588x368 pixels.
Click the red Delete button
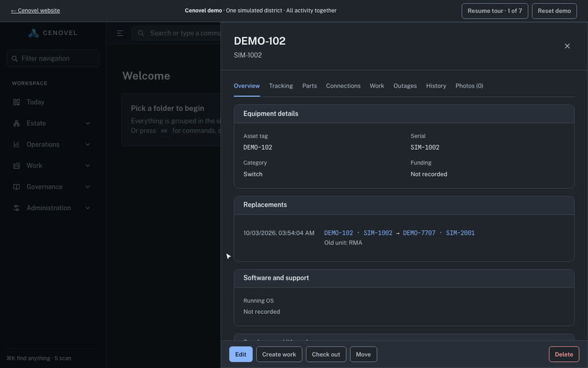pos(563,354)
